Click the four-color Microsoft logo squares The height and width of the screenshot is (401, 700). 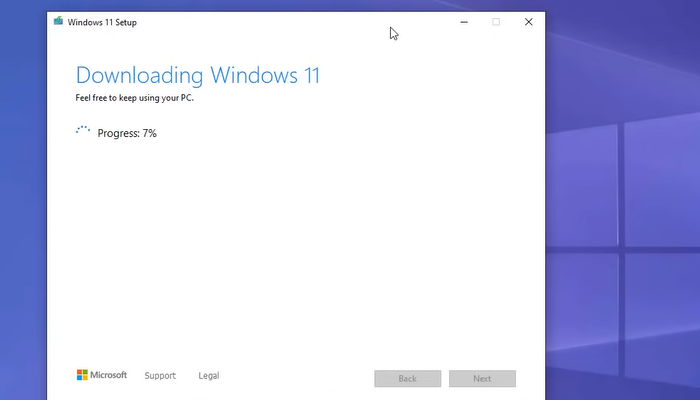[x=83, y=375]
